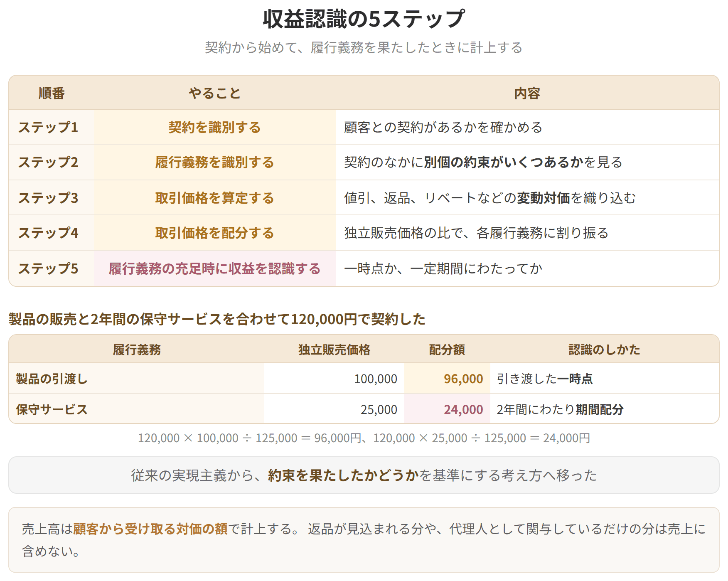The height and width of the screenshot is (581, 728).
Task: Click the 配分額 column header
Action: click(x=447, y=350)
